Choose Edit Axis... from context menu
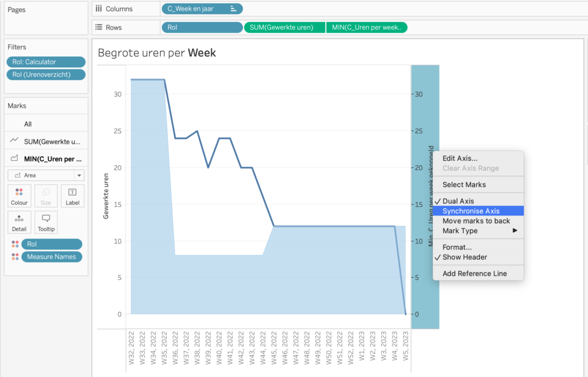This screenshot has width=588, height=377. [x=459, y=158]
